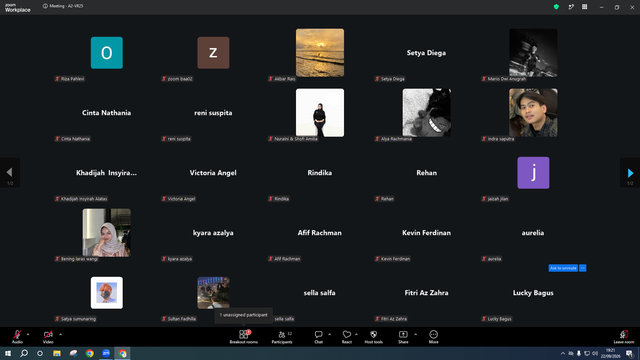
Task: Click Khadijah Insyira... name tile
Action: [x=107, y=173]
